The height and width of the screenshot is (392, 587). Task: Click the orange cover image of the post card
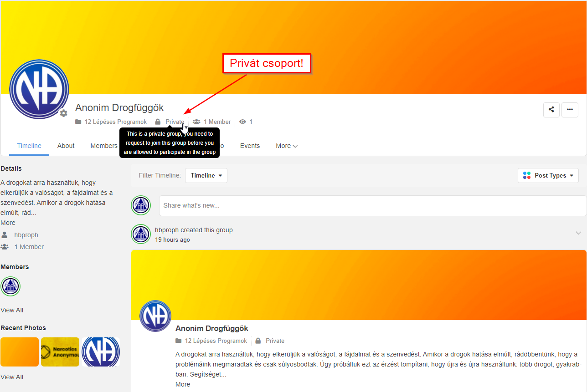click(x=359, y=285)
